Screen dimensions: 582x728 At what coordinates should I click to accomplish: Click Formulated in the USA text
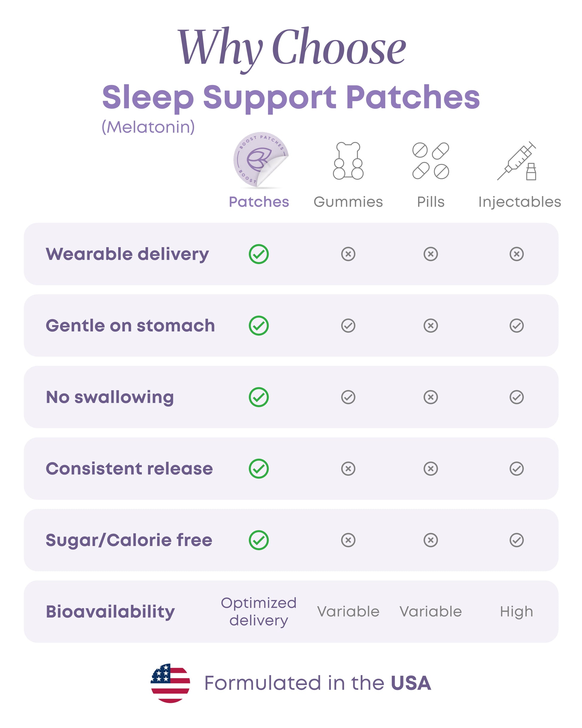click(x=317, y=683)
